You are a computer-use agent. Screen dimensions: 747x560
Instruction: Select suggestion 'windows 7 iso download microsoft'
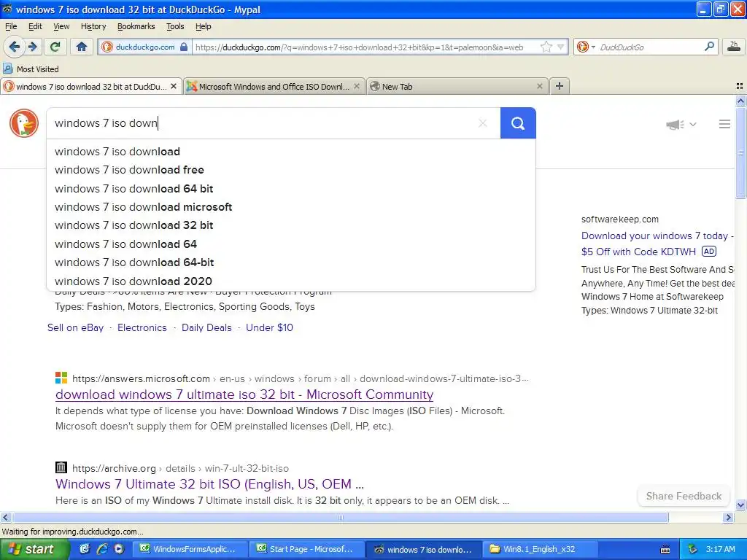click(291, 207)
